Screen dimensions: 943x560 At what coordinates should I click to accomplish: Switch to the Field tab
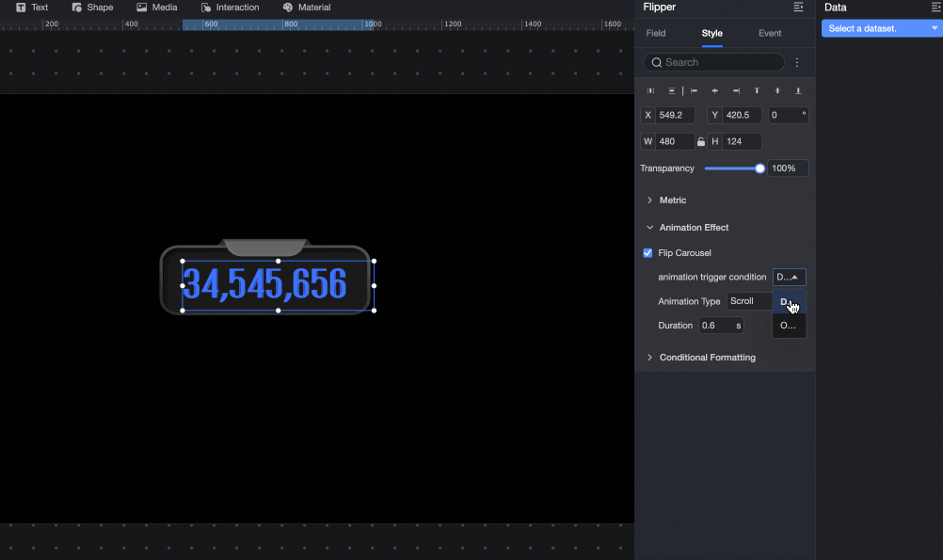pyautogui.click(x=656, y=34)
